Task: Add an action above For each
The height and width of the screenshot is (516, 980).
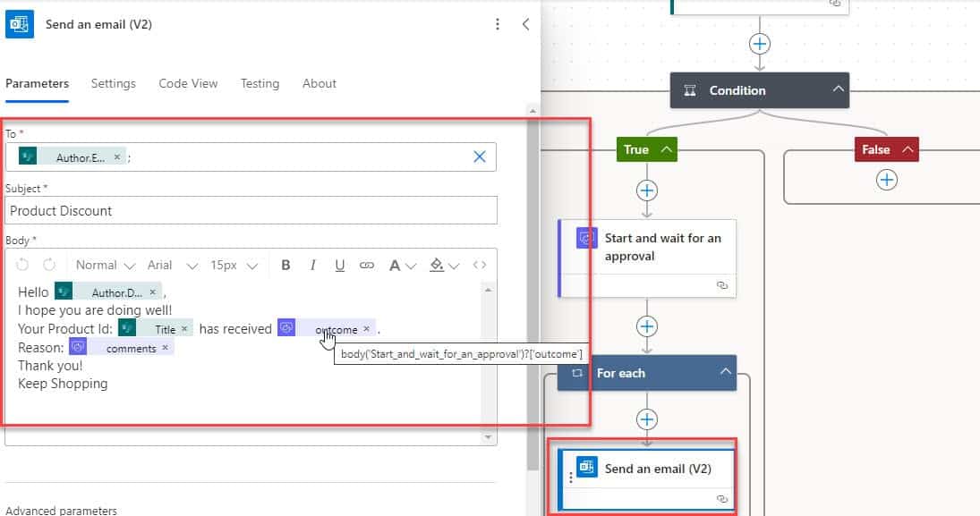Action: click(x=647, y=326)
